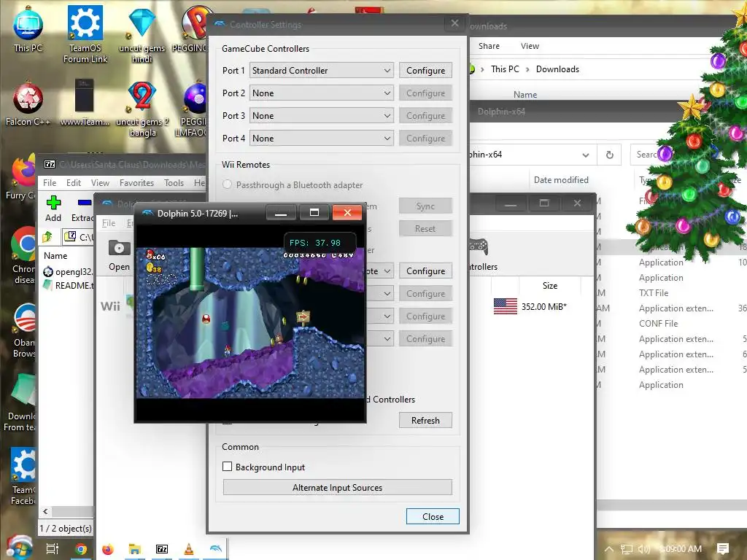Image resolution: width=747 pixels, height=560 pixels.
Task: Click the 352.00 MiB game size entry
Action: click(543, 307)
